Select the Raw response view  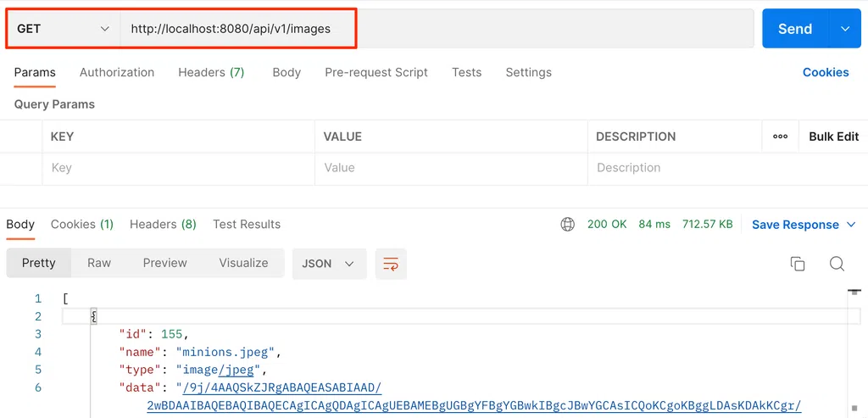click(99, 264)
